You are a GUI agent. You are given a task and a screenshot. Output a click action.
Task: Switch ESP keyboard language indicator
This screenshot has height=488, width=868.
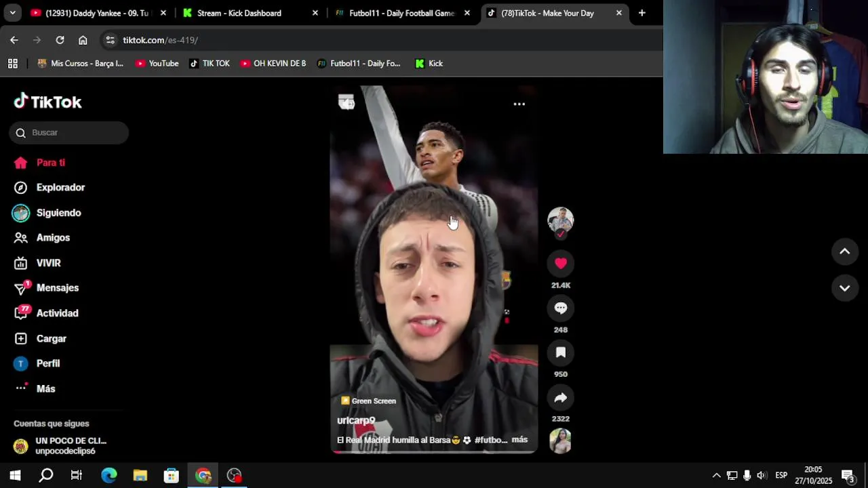point(781,475)
